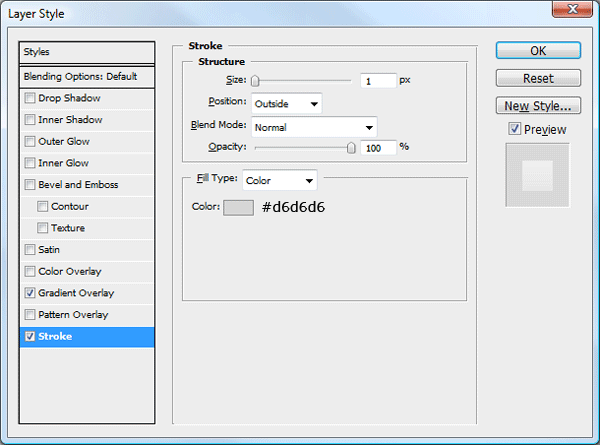The width and height of the screenshot is (600, 445).
Task: Select the Color Overlay label
Action: [70, 272]
